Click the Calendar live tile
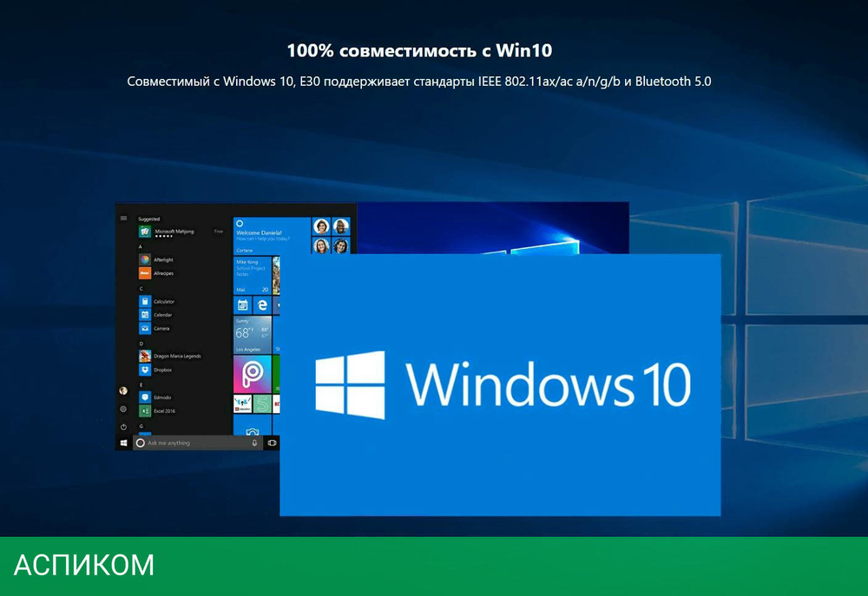The image size is (868, 596). tap(242, 305)
